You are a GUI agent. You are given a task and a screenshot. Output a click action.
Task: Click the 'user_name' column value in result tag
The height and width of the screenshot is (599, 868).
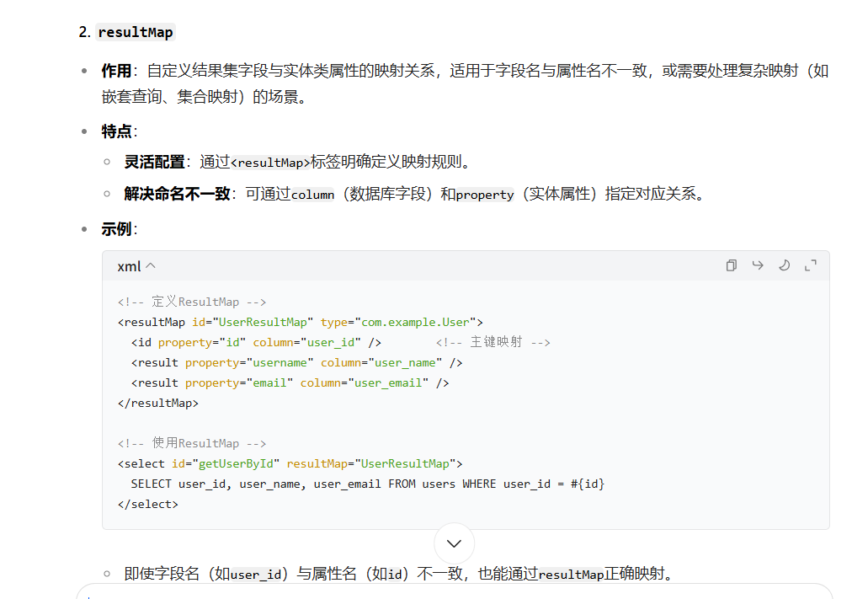click(405, 363)
